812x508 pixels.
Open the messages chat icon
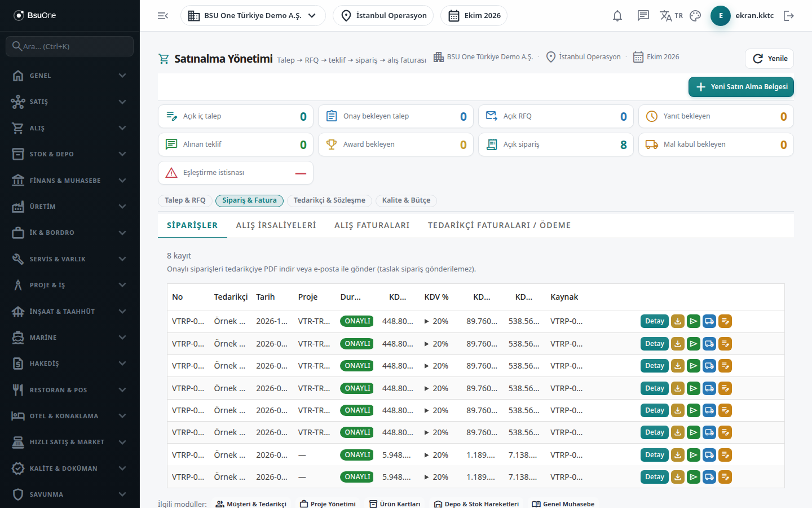643,16
